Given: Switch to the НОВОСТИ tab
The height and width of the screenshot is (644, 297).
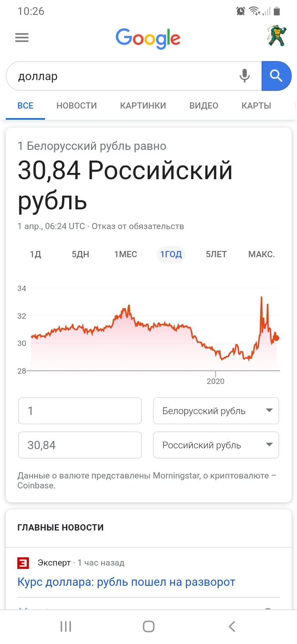Looking at the screenshot, I should click(76, 105).
